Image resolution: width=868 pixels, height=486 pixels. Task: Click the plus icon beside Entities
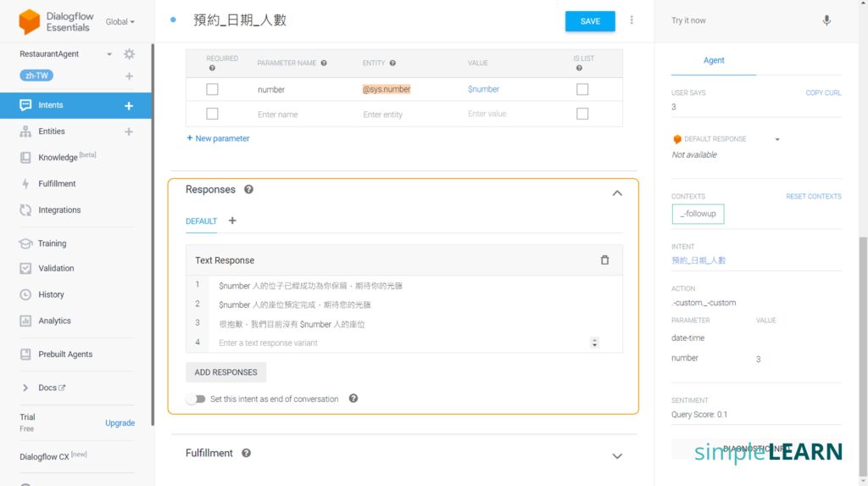129,131
